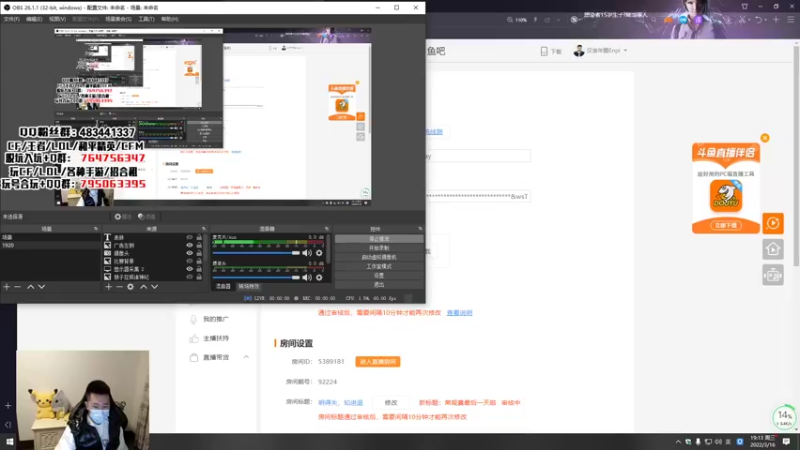Image resolution: width=800 pixels, height=450 pixels.
Task: Mute the first mixer channel with its speaker icon
Action: pos(307,253)
